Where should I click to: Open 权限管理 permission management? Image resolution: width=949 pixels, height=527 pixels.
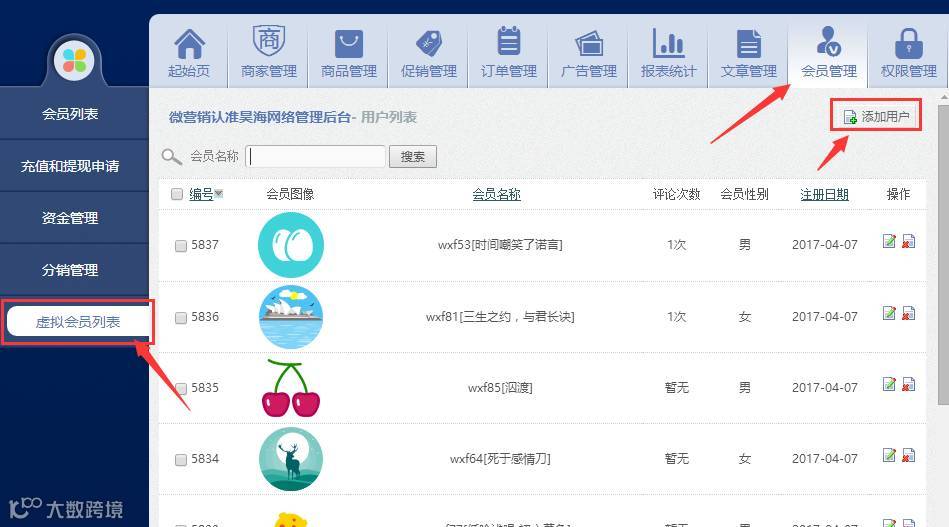pyautogui.click(x=908, y=53)
